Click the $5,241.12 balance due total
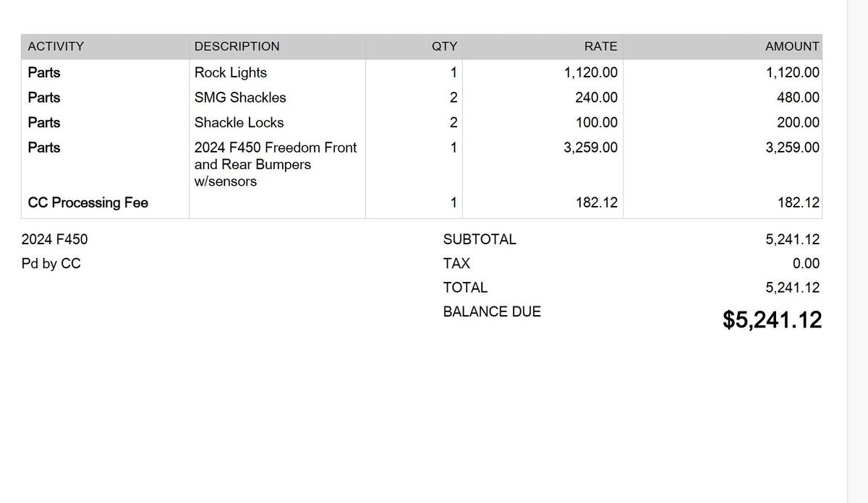868x503 pixels. click(772, 319)
